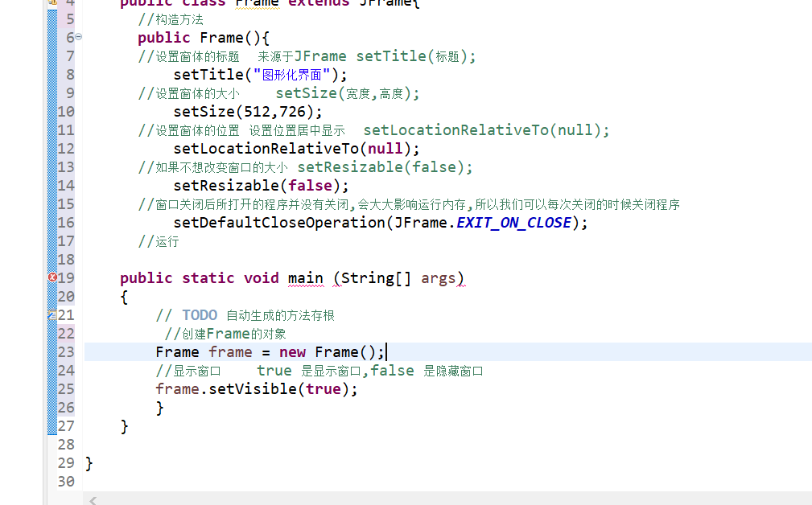Click the TODO task marker on line 21

coord(52,315)
